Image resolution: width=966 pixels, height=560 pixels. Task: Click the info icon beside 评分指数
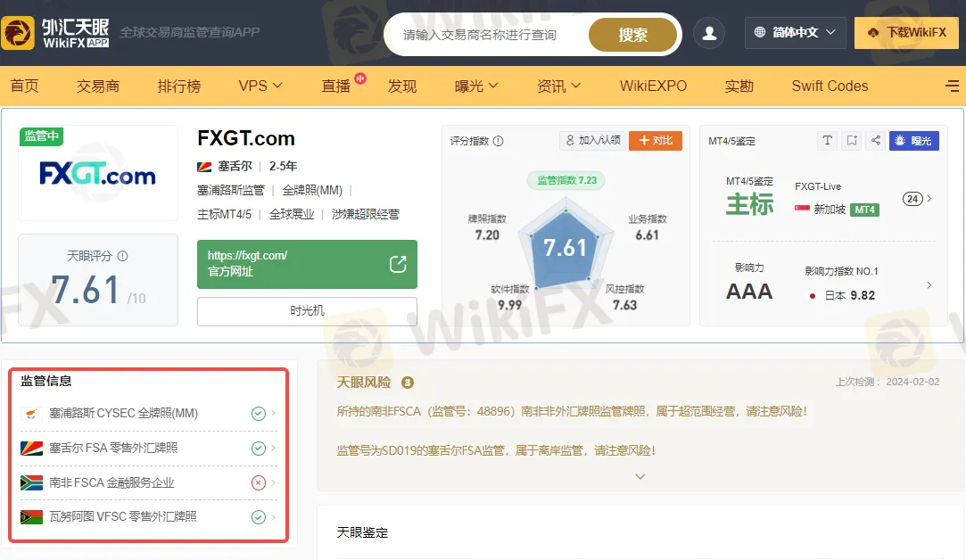click(x=499, y=141)
